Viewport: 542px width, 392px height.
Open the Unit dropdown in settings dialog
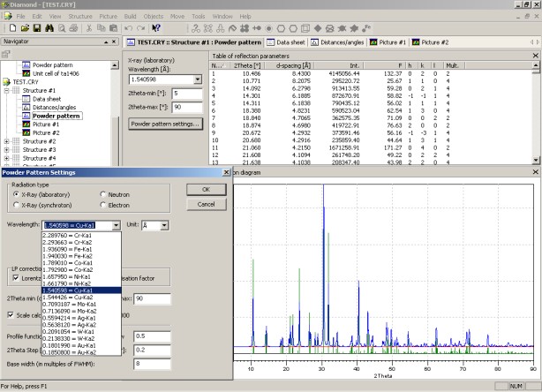(x=165, y=225)
